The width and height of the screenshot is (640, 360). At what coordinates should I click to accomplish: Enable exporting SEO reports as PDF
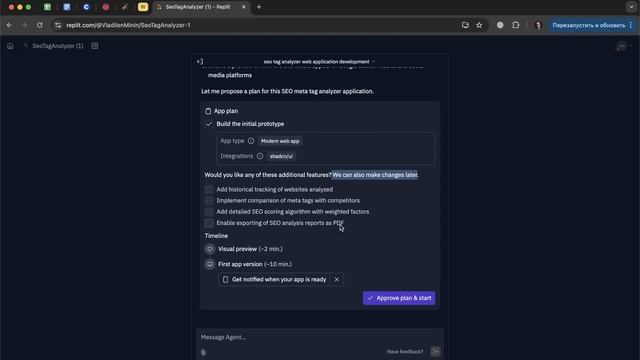(209, 223)
